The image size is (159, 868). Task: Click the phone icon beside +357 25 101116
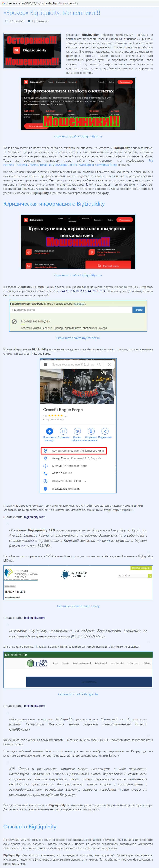[45, 473]
